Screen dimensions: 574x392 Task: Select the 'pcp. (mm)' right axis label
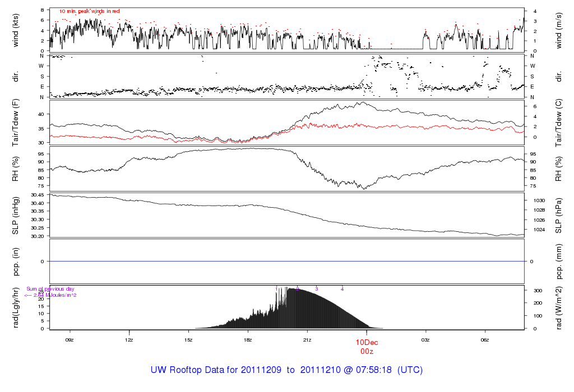coord(559,262)
